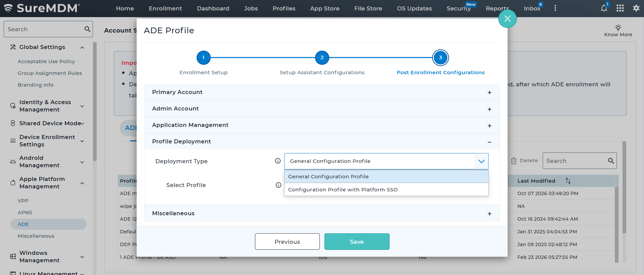644x275 pixels.
Task: Go to step 1 Enrollment Setup
Action: coord(203,57)
